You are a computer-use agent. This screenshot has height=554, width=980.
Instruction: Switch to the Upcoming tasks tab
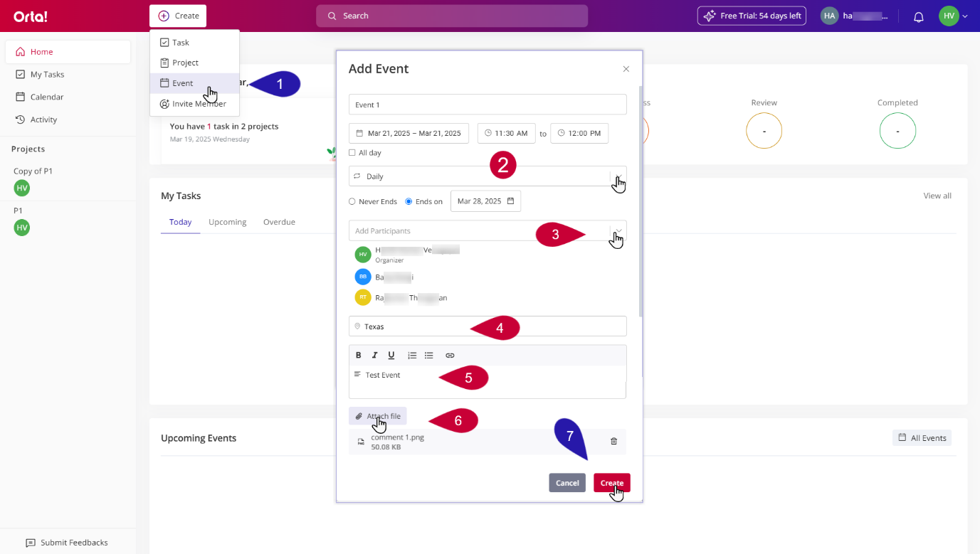tap(227, 223)
